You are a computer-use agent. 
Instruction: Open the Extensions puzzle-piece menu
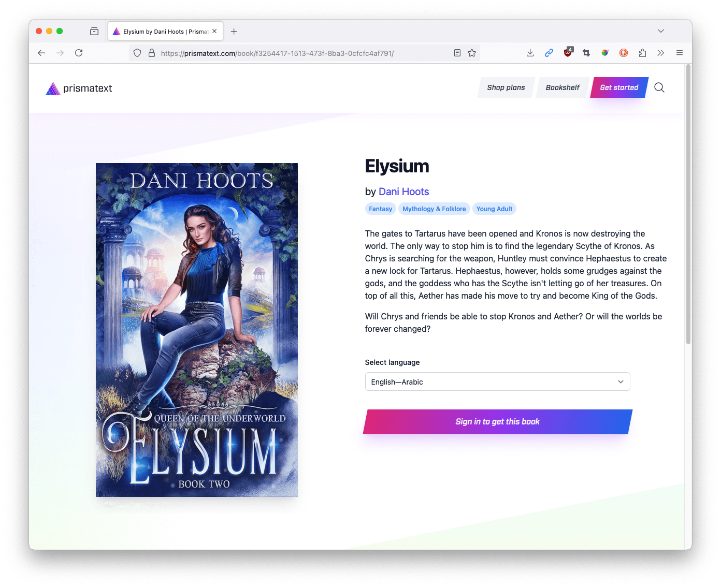tap(642, 52)
